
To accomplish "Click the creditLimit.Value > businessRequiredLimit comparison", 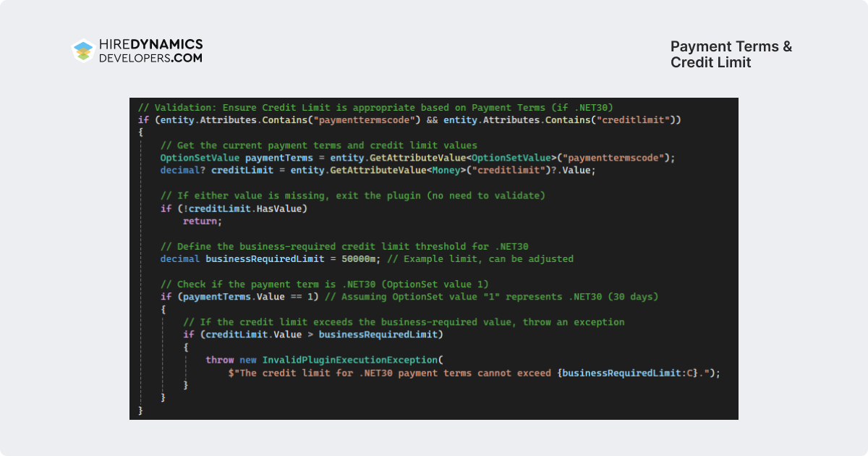I will (312, 334).
